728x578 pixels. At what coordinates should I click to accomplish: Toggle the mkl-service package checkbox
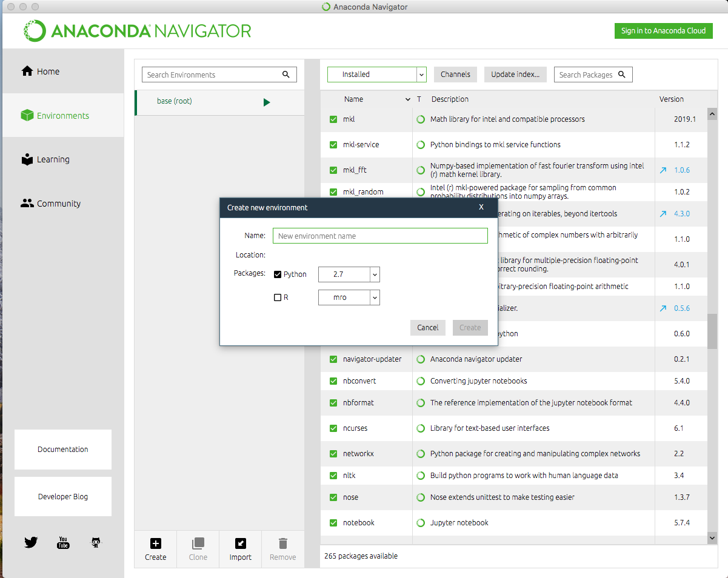tap(333, 145)
